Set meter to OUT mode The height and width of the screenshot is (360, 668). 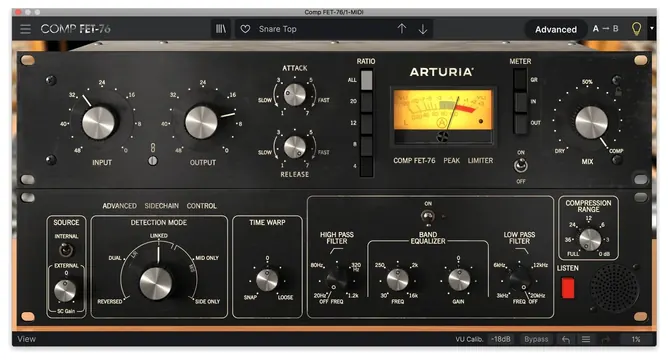[520, 124]
